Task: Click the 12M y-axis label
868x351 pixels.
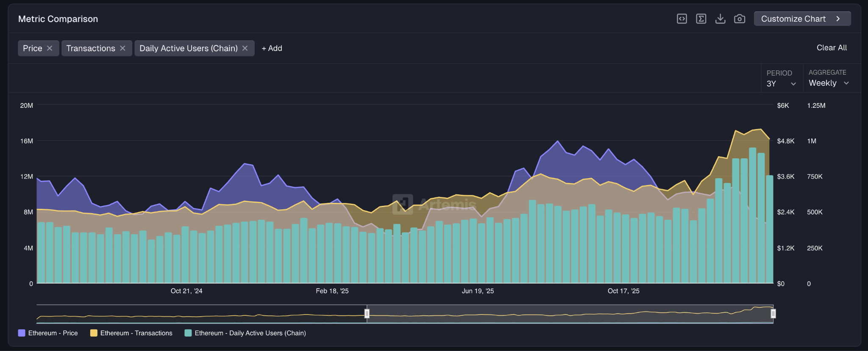Action: click(27, 177)
